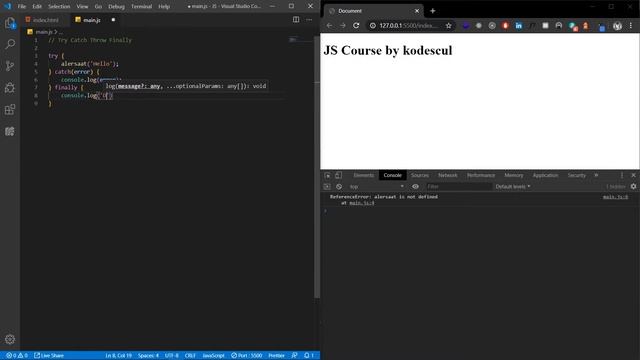Screen dimensions: 640x360
Task: Open the Console settings gear
Action: coord(633,187)
